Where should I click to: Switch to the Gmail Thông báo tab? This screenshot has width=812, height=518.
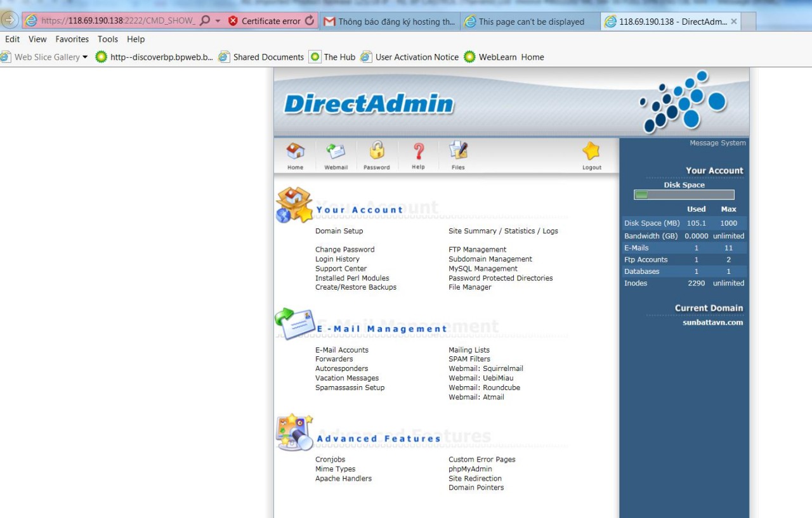[390, 22]
